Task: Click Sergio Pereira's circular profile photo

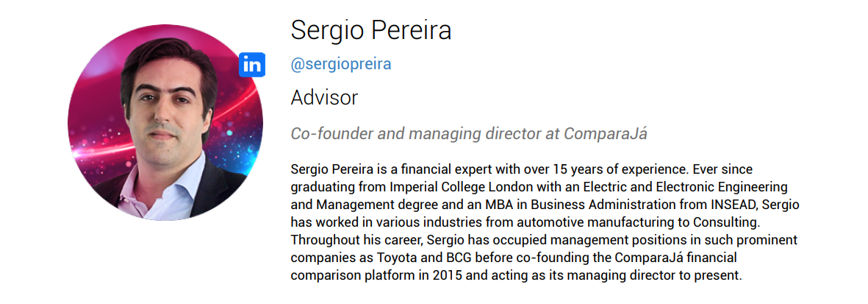Action: tap(165, 123)
